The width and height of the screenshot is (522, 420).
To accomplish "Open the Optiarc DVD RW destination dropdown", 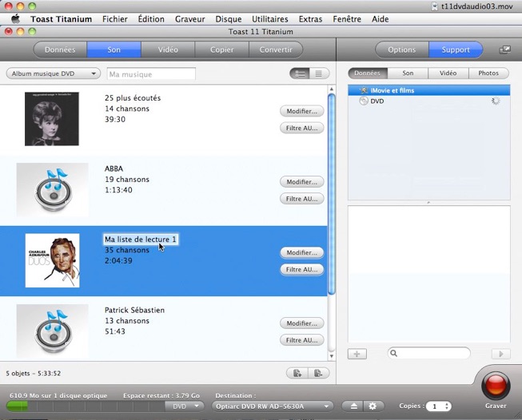I will click(x=273, y=406).
